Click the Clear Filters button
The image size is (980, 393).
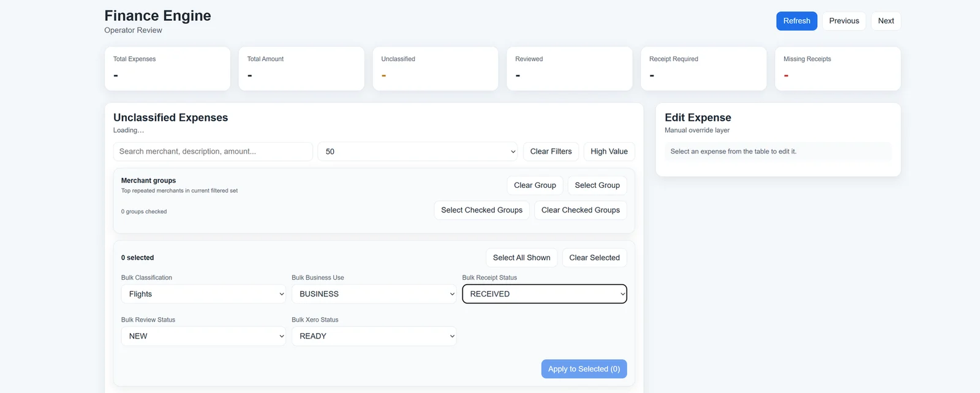click(551, 151)
